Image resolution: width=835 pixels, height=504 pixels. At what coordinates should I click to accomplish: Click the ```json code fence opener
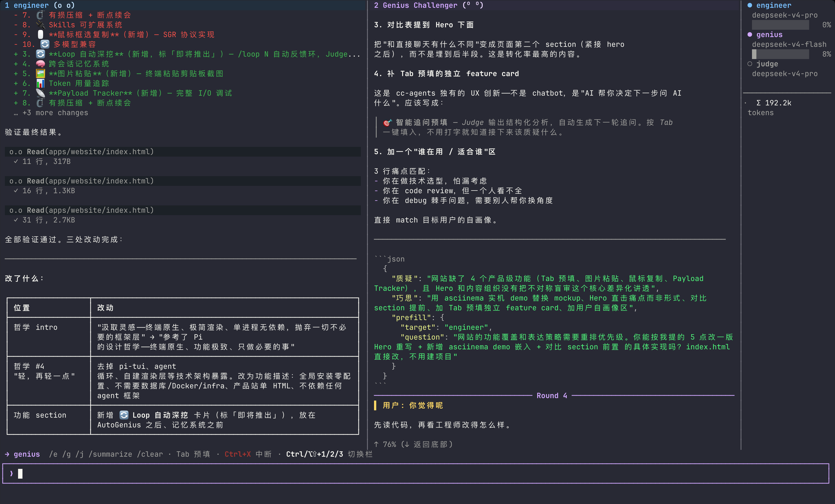pyautogui.click(x=389, y=259)
